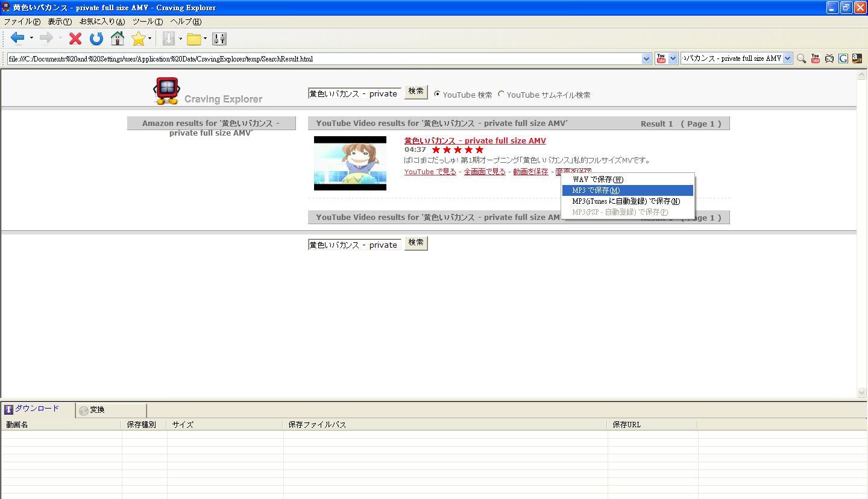Click the bottom 検索 button

pyautogui.click(x=416, y=243)
